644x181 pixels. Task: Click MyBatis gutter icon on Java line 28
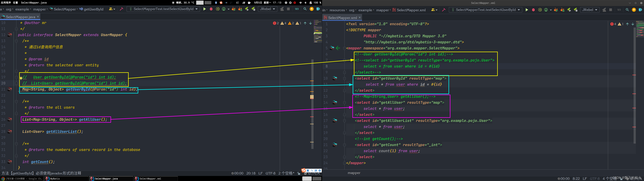coord(10,131)
